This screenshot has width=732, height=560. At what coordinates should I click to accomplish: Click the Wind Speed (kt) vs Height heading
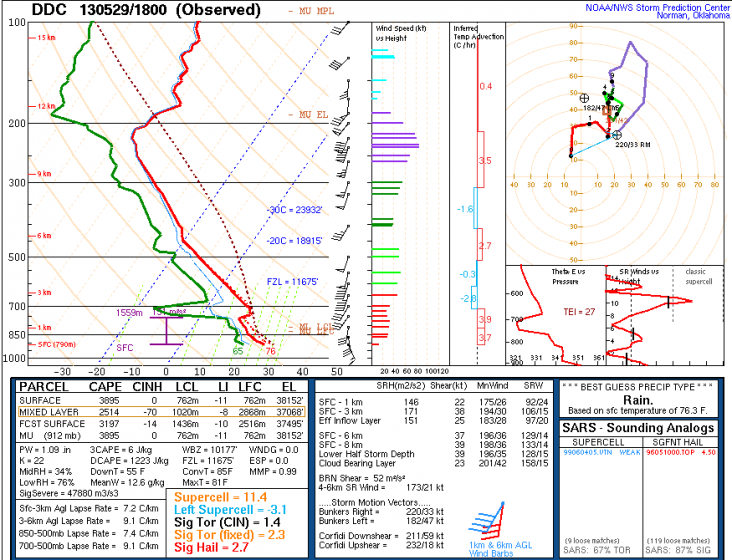(x=401, y=33)
